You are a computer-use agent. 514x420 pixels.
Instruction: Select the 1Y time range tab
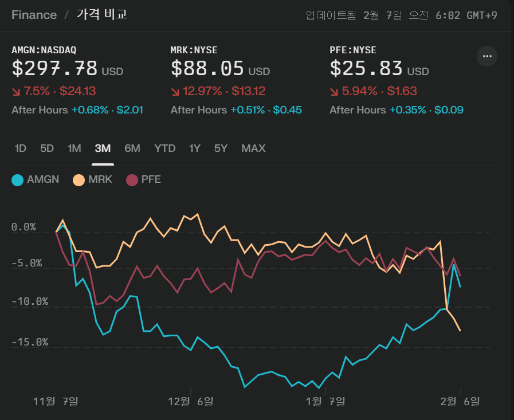click(195, 148)
